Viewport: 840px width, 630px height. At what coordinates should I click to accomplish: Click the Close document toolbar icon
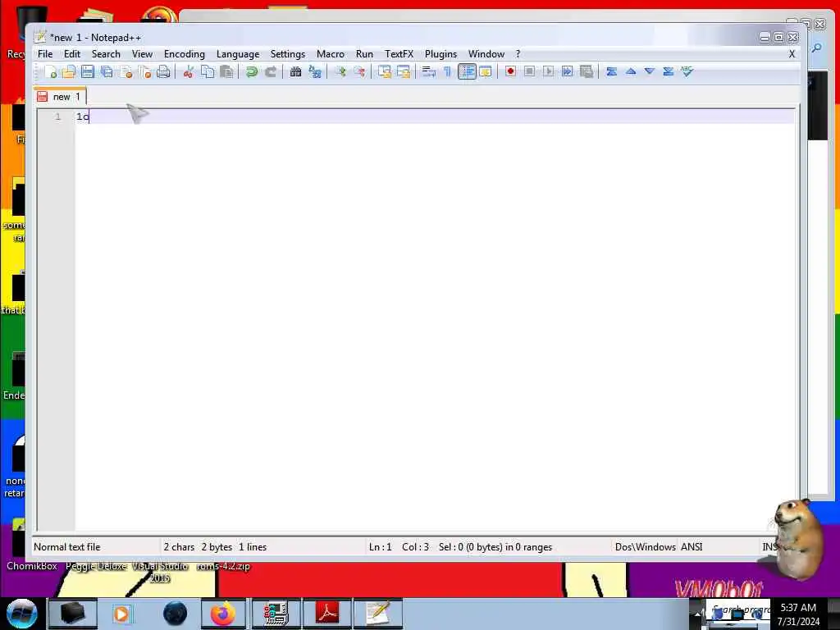[126, 71]
